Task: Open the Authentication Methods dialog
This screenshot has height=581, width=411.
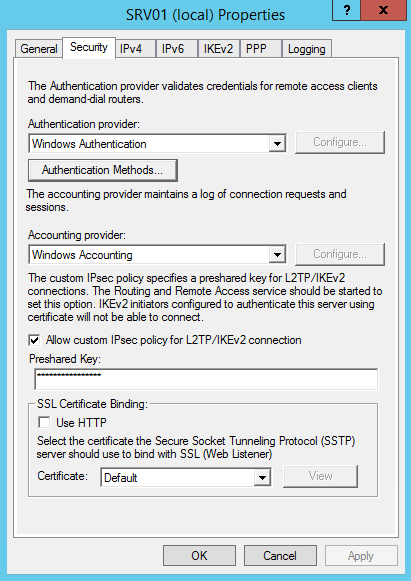Action: click(x=103, y=170)
